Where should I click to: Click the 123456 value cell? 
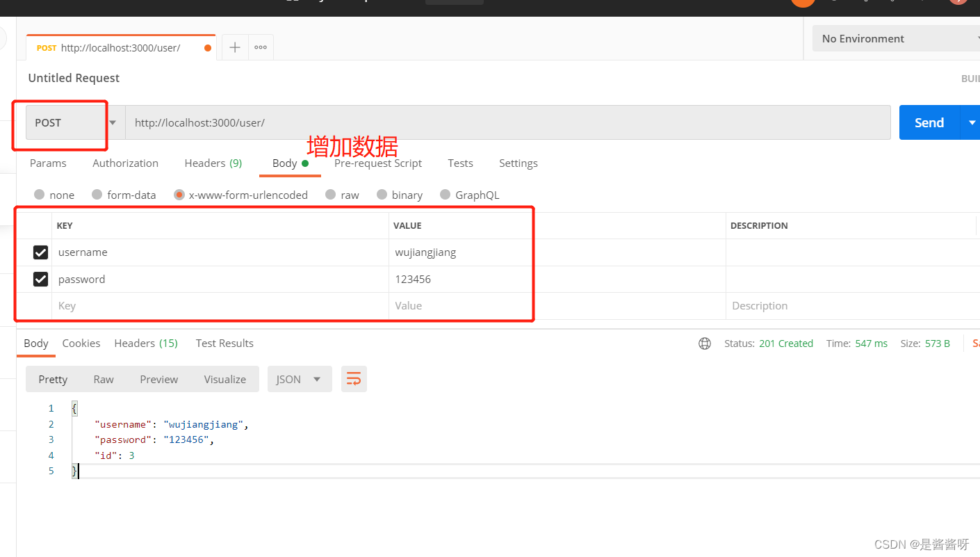(x=557, y=280)
